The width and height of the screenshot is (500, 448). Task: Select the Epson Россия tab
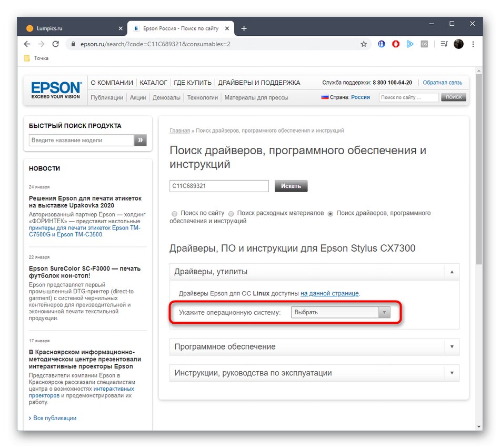point(181,28)
